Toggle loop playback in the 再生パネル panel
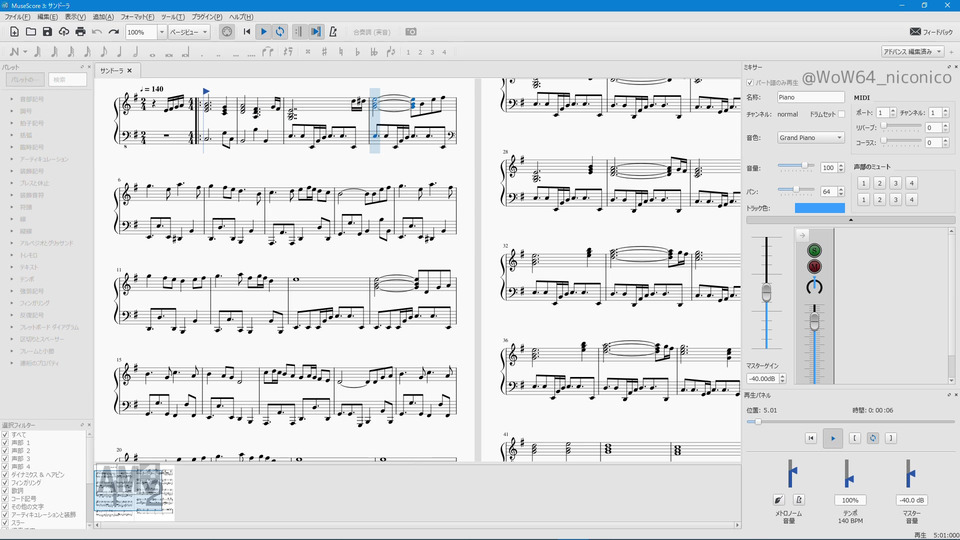This screenshot has height=540, width=960. click(x=873, y=438)
